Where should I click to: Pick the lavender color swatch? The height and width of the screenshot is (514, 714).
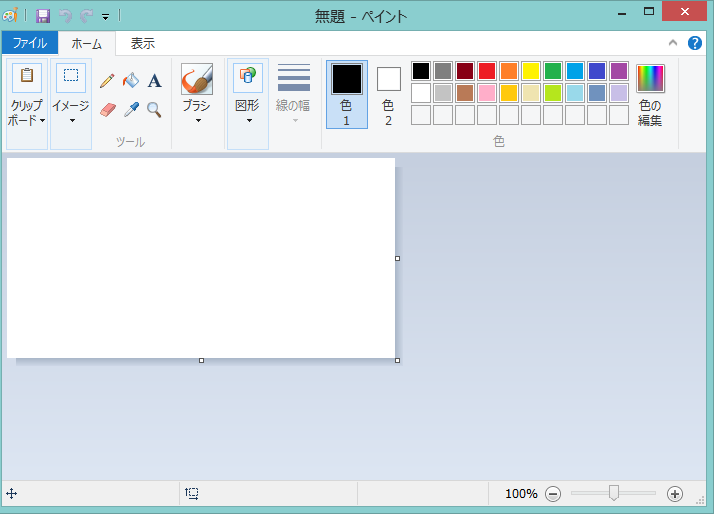(x=619, y=93)
